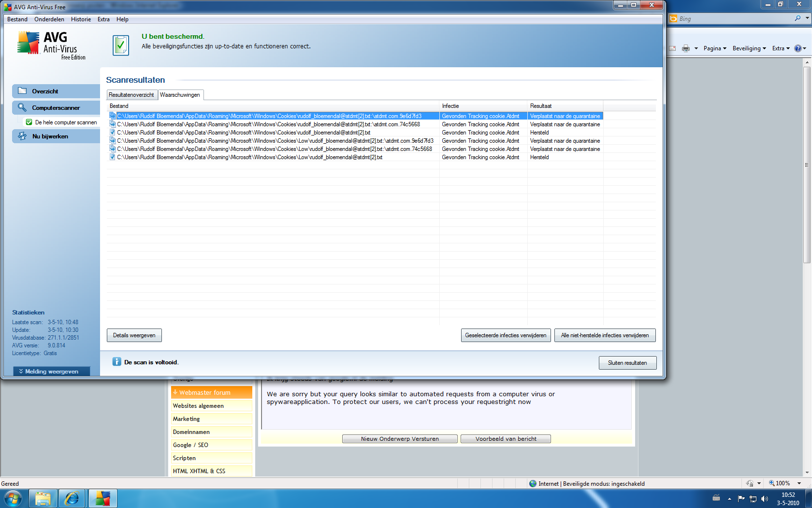Click the Resultaat column header
Viewport: 812px width, 508px height.
pyautogui.click(x=565, y=106)
